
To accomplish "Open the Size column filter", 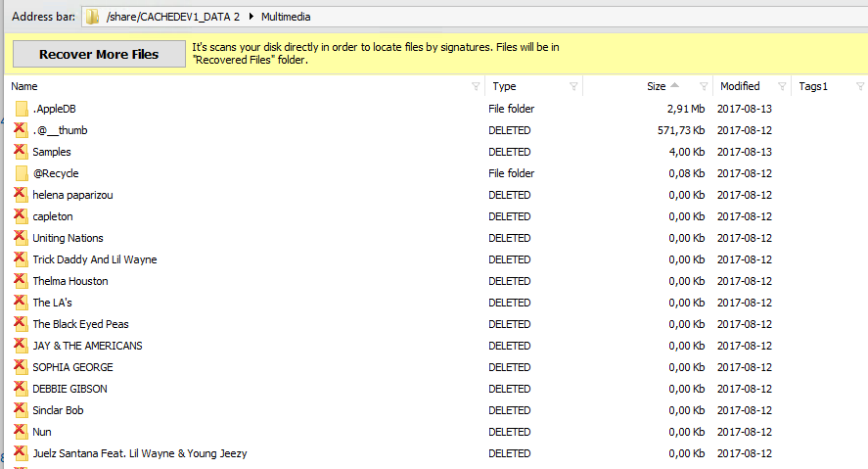I will pos(704,86).
